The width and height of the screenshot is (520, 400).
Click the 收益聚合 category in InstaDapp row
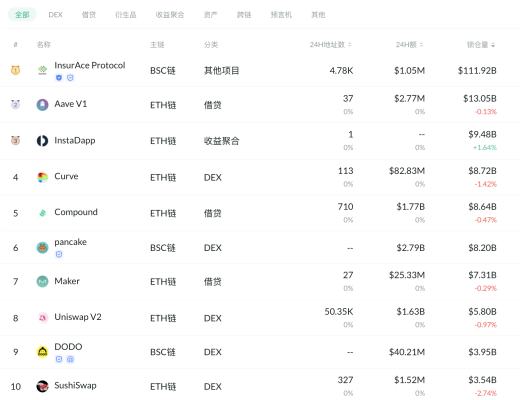tap(221, 141)
